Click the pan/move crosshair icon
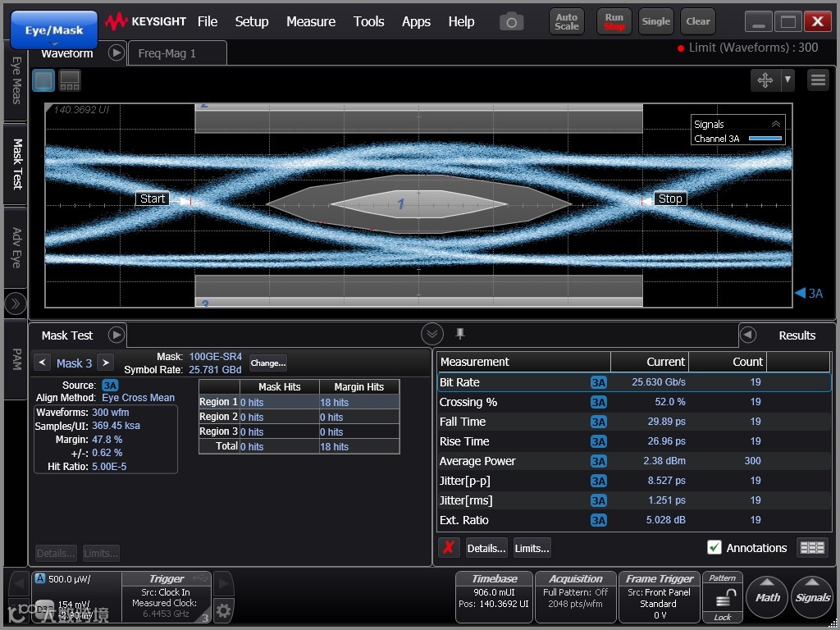The width and height of the screenshot is (840, 630). [765, 80]
